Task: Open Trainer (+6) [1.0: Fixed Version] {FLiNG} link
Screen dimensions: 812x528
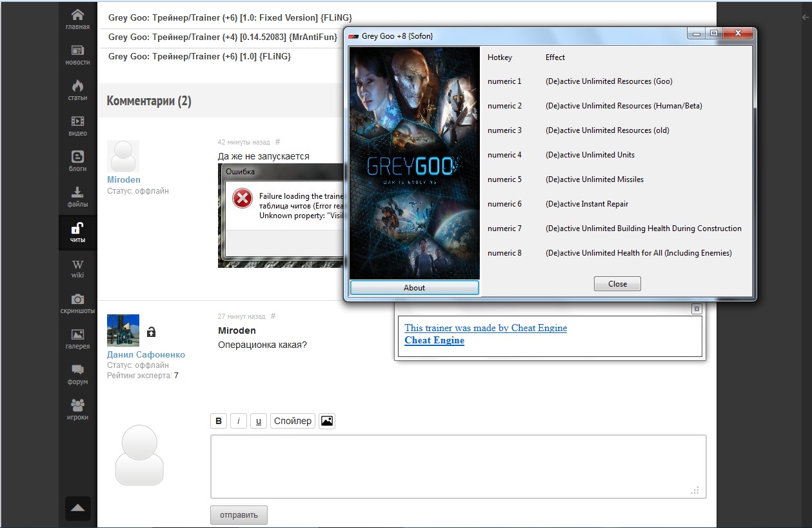Action: click(230, 17)
